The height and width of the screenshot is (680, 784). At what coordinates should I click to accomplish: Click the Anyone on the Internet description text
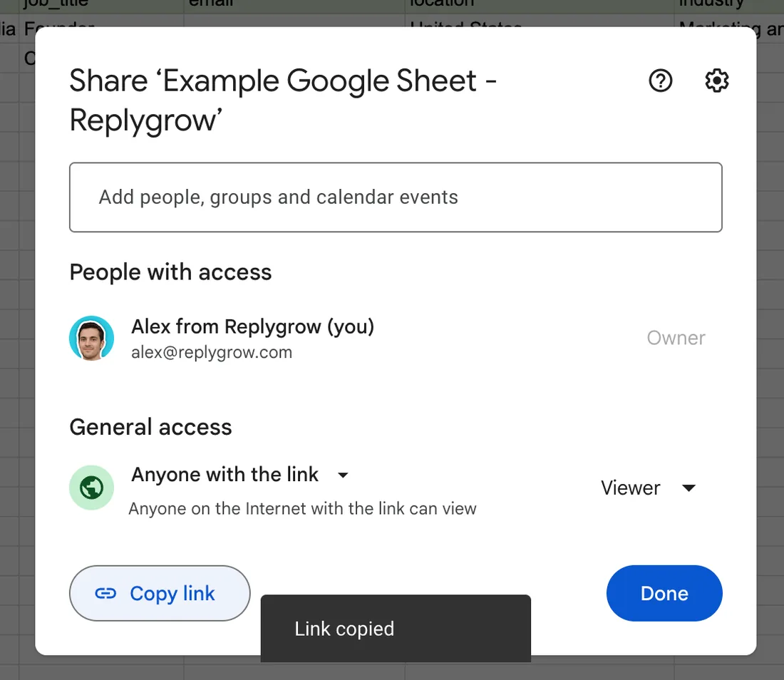pyautogui.click(x=302, y=508)
